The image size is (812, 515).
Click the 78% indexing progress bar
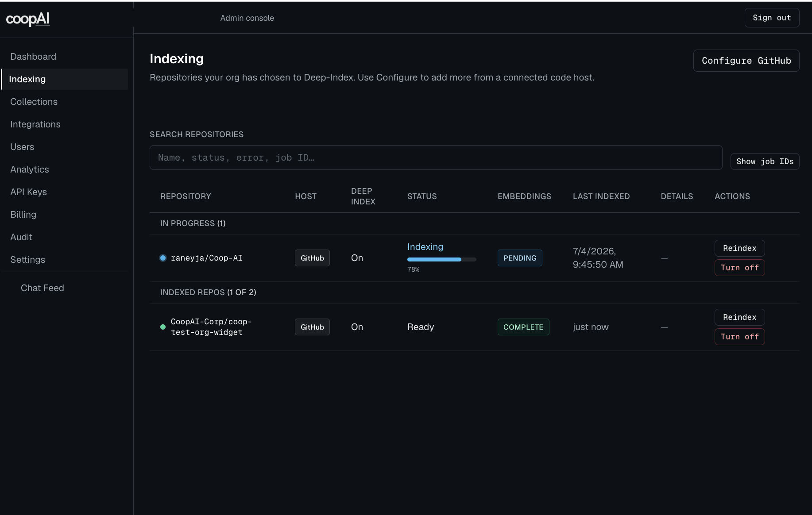pos(441,259)
